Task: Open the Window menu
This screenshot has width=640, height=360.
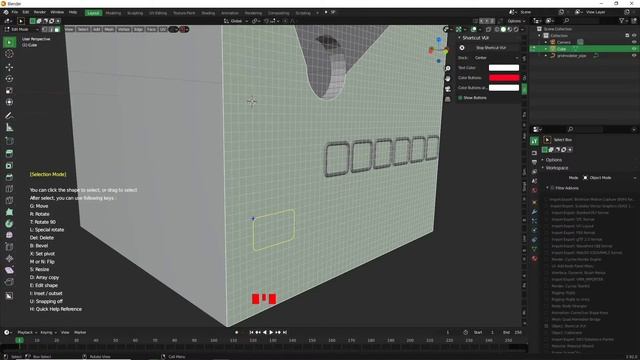Action: (x=57, y=12)
